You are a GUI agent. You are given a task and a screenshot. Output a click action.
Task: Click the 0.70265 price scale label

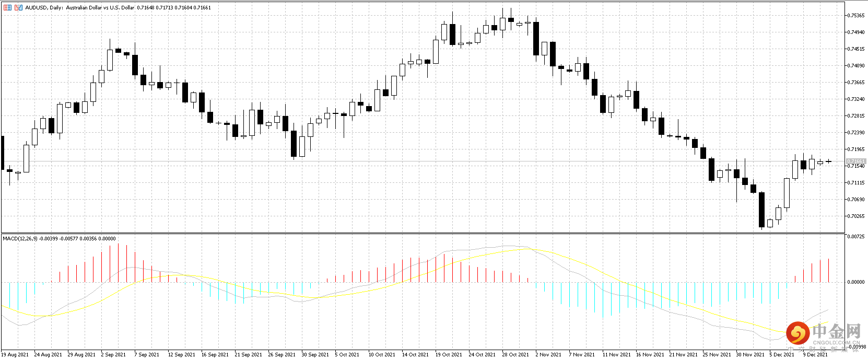[x=857, y=216]
